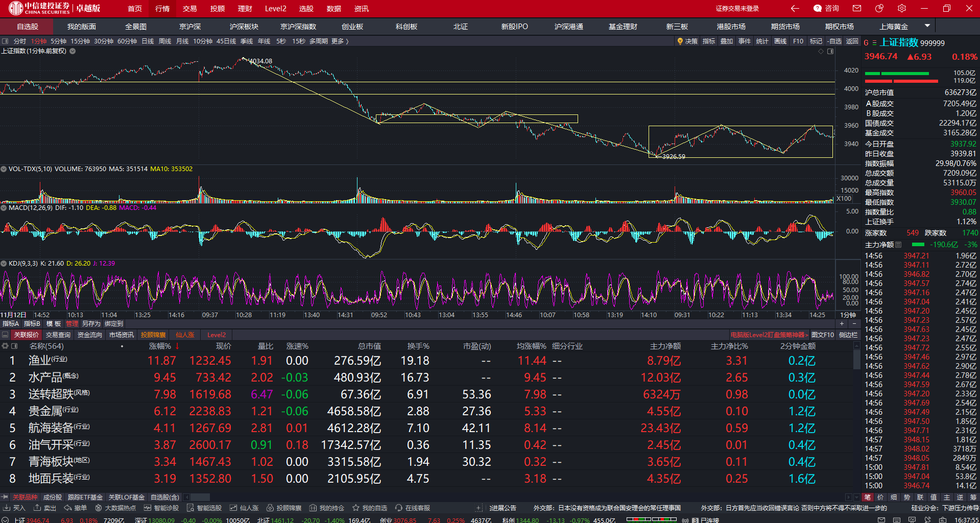Click the 决策 lightbulb tool
Image resolution: width=980 pixels, height=523 pixels.
[x=687, y=41]
